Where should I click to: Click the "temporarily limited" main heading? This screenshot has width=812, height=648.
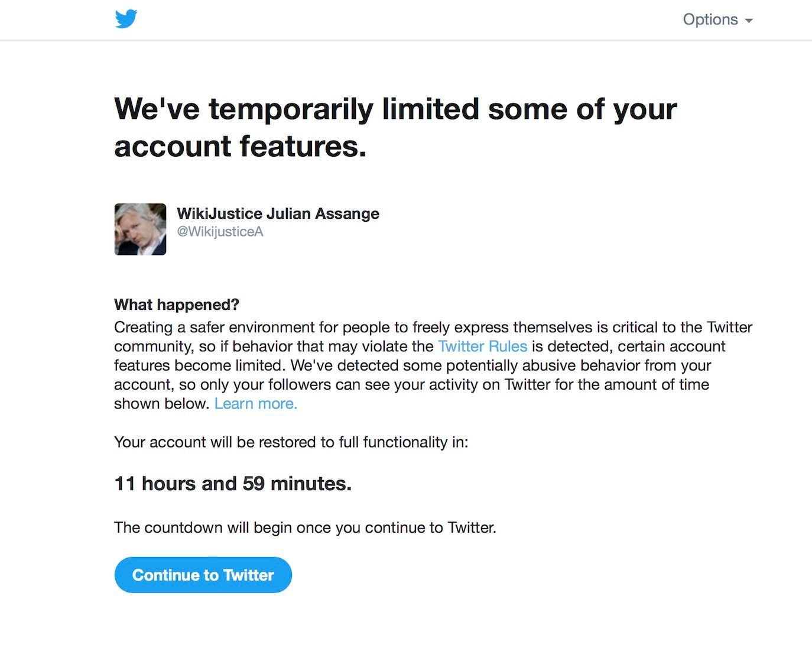tap(395, 109)
